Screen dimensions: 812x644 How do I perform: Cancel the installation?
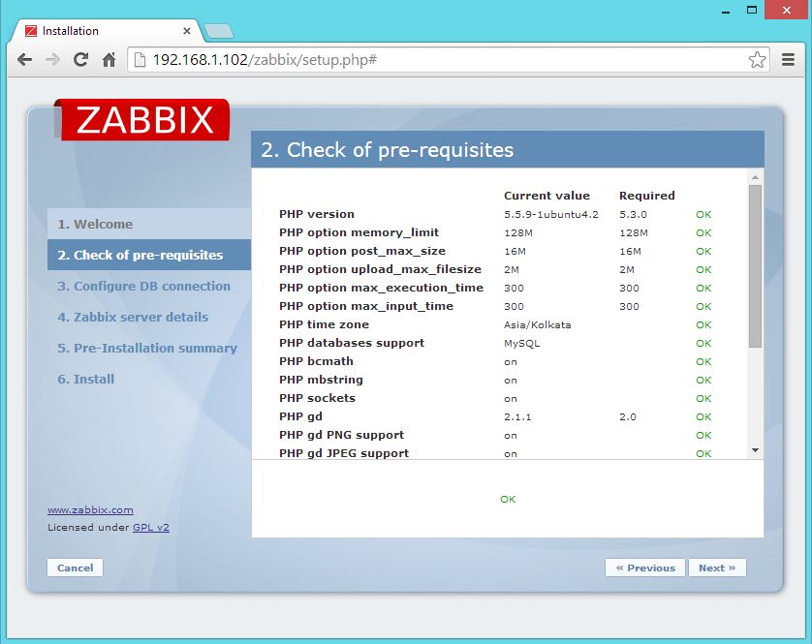[75, 567]
